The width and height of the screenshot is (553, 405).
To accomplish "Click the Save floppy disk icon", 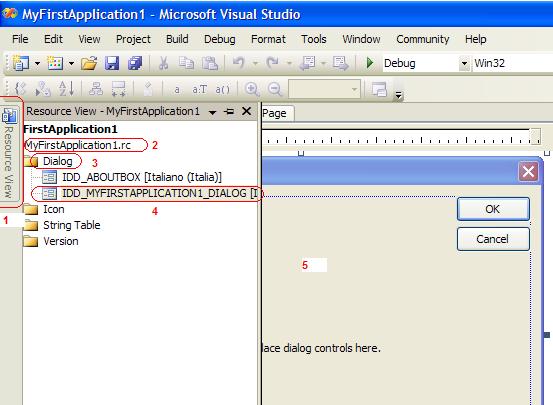I will [x=112, y=64].
